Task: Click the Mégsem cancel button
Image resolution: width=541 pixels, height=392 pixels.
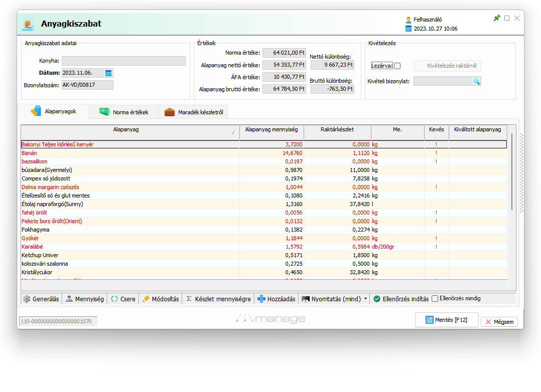Action: 499,322
